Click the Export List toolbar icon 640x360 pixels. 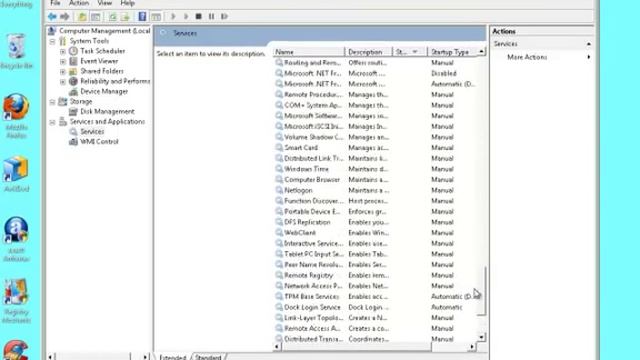point(125,16)
